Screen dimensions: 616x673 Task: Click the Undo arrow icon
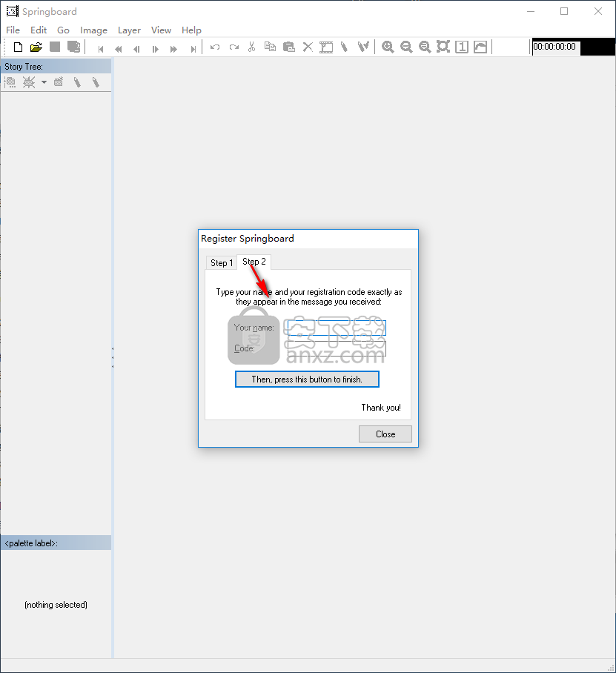[x=215, y=47]
